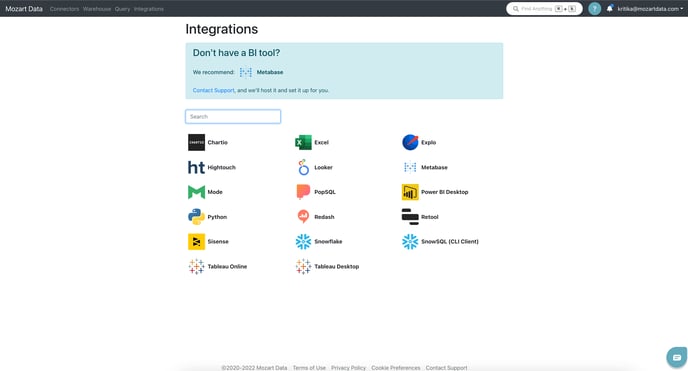Screen dimensions: 688x371
Task: Open the Integrations menu
Action: click(149, 9)
